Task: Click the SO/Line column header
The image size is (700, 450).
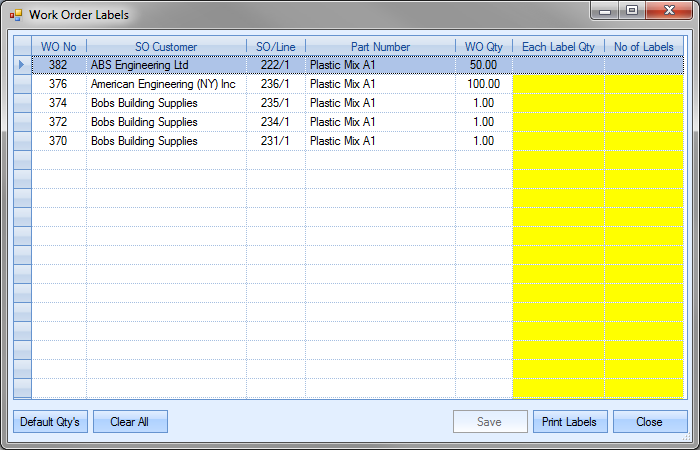Action: point(276,46)
